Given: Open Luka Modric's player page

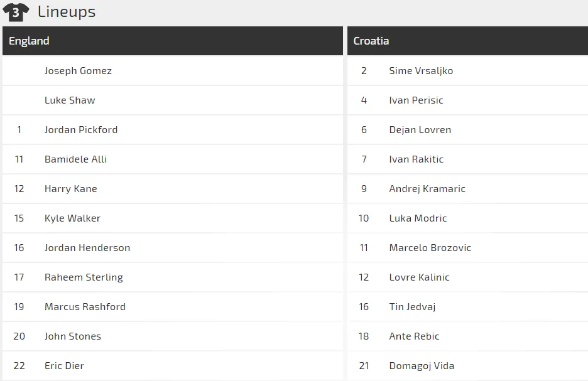Looking at the screenshot, I should pos(418,218).
